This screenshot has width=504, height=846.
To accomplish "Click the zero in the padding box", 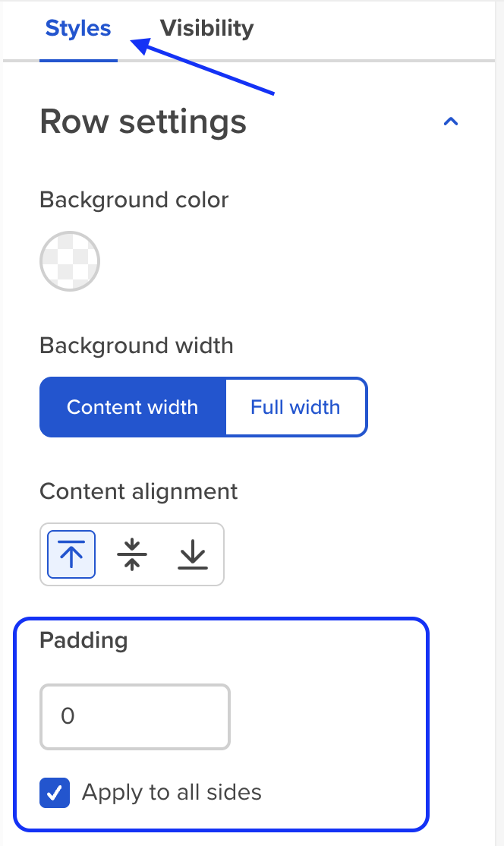I will point(68,716).
